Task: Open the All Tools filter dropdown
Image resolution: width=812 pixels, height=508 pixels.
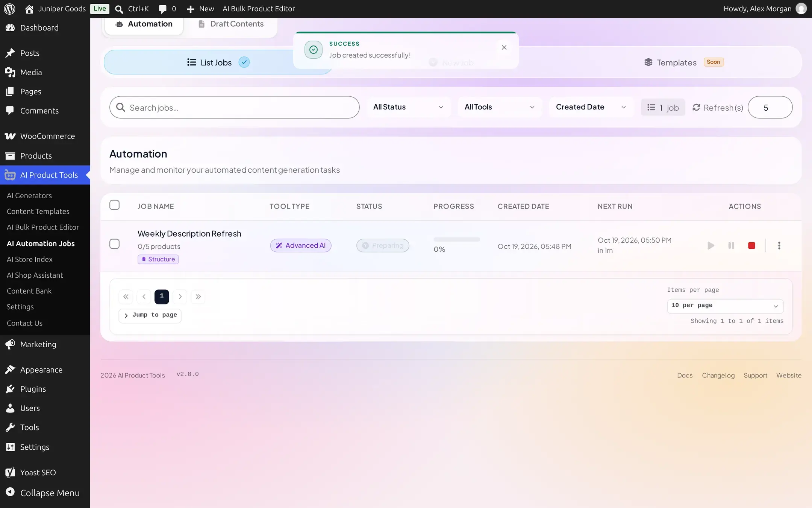Action: (x=500, y=107)
